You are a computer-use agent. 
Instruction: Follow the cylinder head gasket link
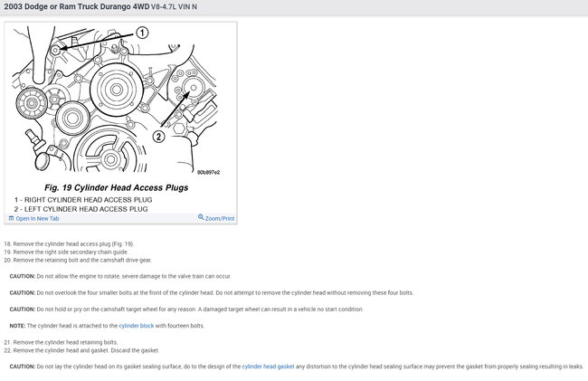point(268,367)
